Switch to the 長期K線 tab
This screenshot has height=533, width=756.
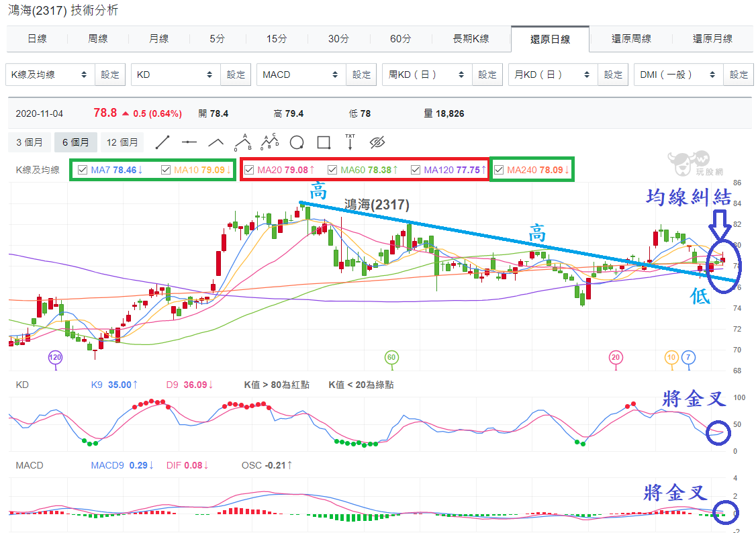471,38
